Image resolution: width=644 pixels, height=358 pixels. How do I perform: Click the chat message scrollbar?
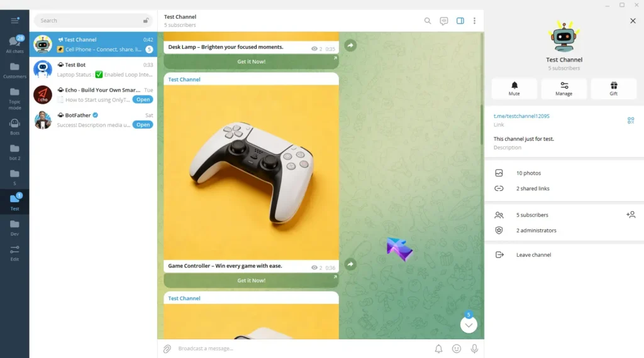[x=482, y=124]
